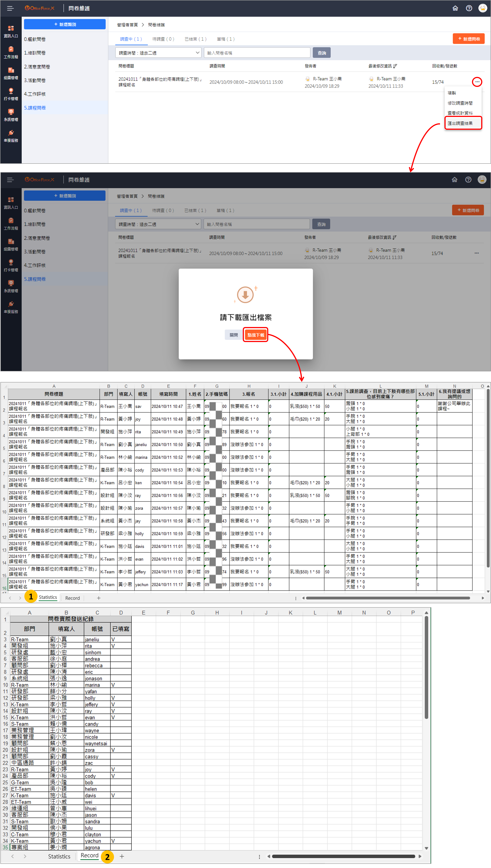Screen dimensions: 491x868
Task: Select the cell containing account janeliu in the 問卷實際發送紀錄 sheet
Action: click(97, 639)
